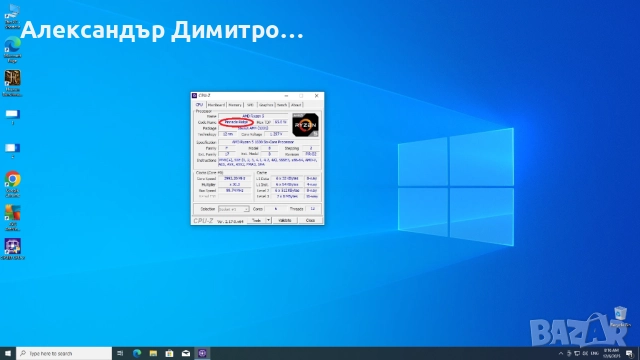Click the Threads count value
Viewport: 640px width, 360px height.
(x=312, y=209)
